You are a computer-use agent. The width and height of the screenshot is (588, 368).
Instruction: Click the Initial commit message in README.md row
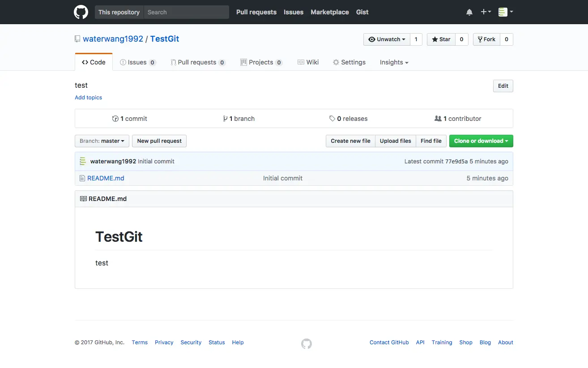point(283,178)
